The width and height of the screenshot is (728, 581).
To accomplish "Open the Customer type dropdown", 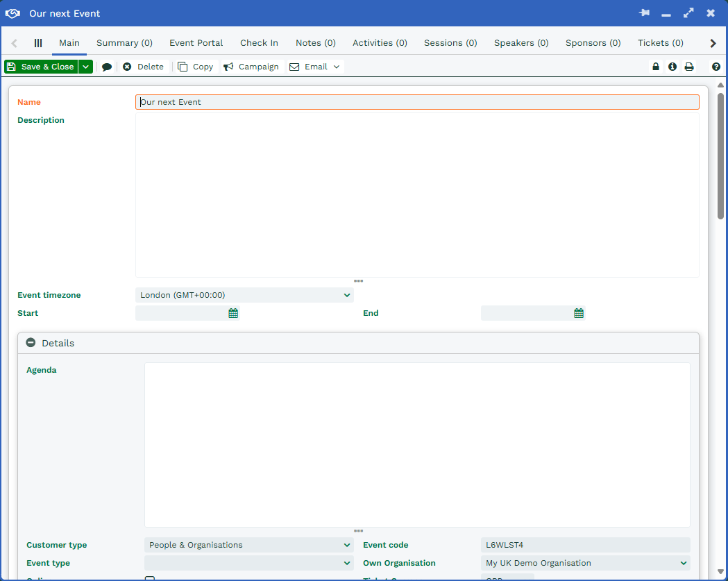I will 249,545.
